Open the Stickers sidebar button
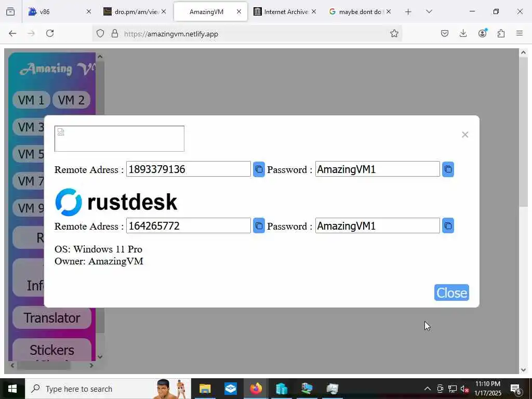Viewport: 532px width, 399px height. [x=52, y=350]
